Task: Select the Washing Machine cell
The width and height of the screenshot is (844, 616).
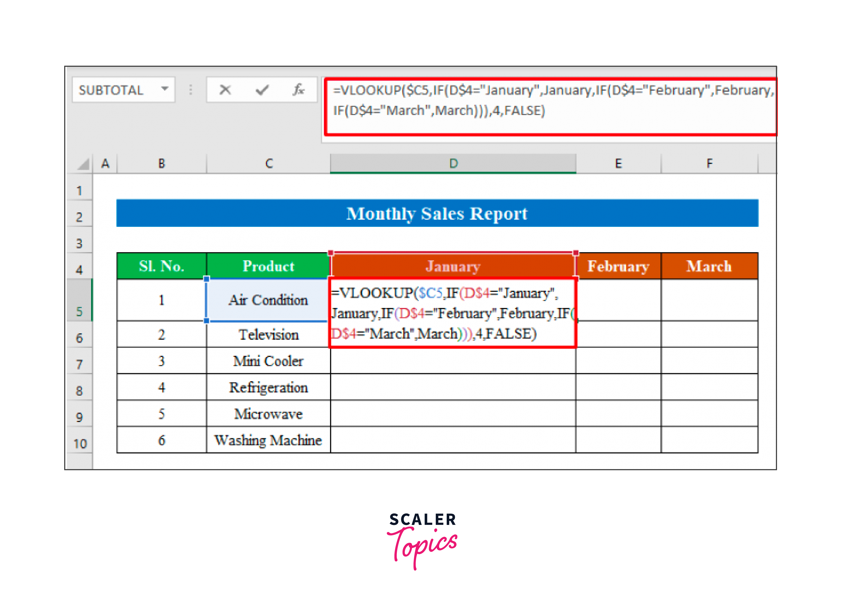Action: pos(269,440)
